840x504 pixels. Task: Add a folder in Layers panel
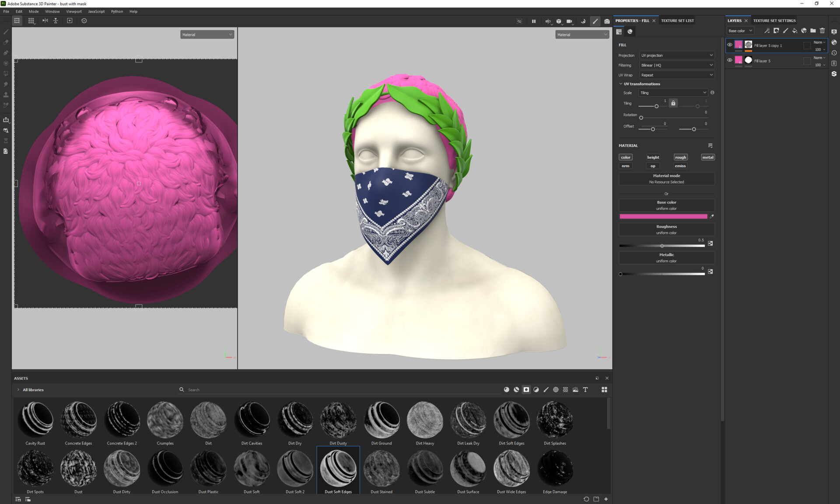coord(813,31)
